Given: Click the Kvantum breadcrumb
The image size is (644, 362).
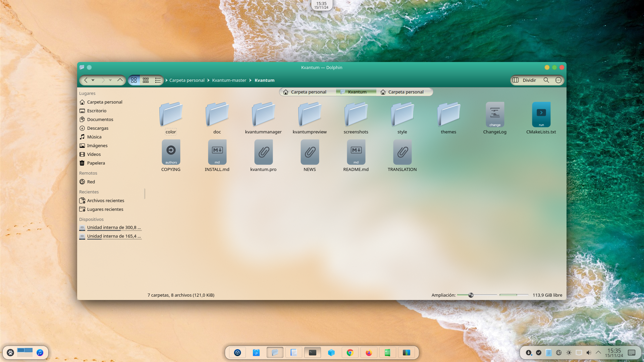Looking at the screenshot, I should [x=264, y=80].
